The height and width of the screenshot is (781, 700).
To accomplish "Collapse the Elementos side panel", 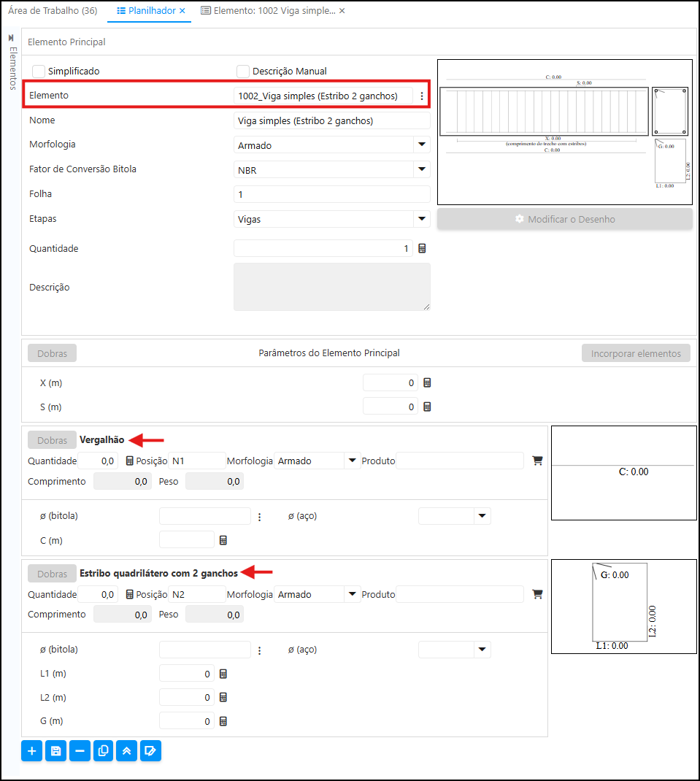I will pyautogui.click(x=11, y=37).
